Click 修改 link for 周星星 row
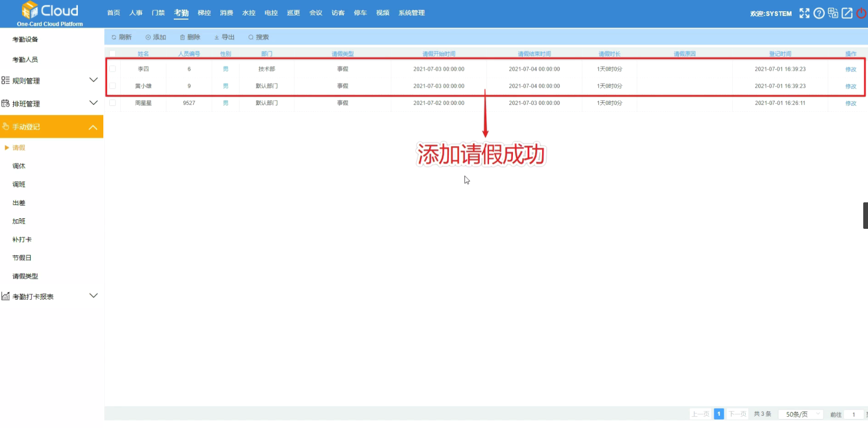This screenshot has height=428, width=868. 851,103
